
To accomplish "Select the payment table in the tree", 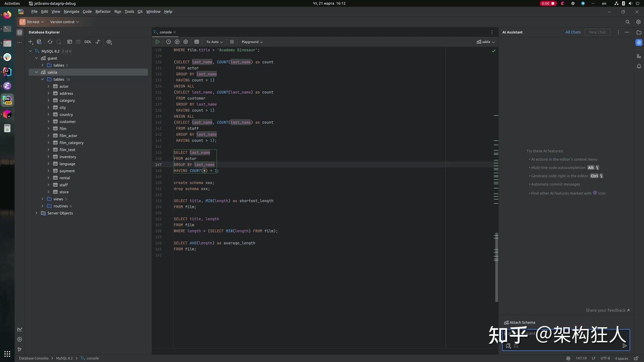I will click(x=67, y=171).
